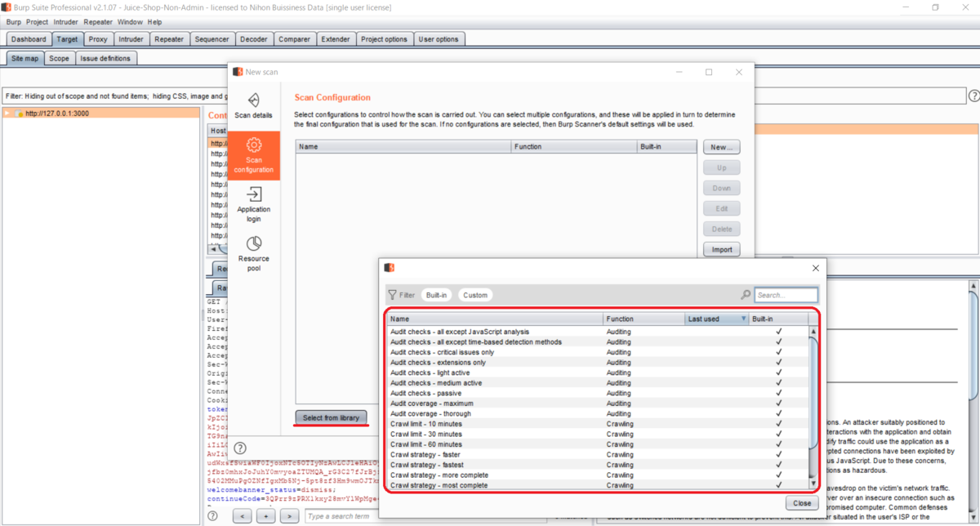Toggle the Built-in filter pill
This screenshot has height=526, width=980.
point(436,295)
